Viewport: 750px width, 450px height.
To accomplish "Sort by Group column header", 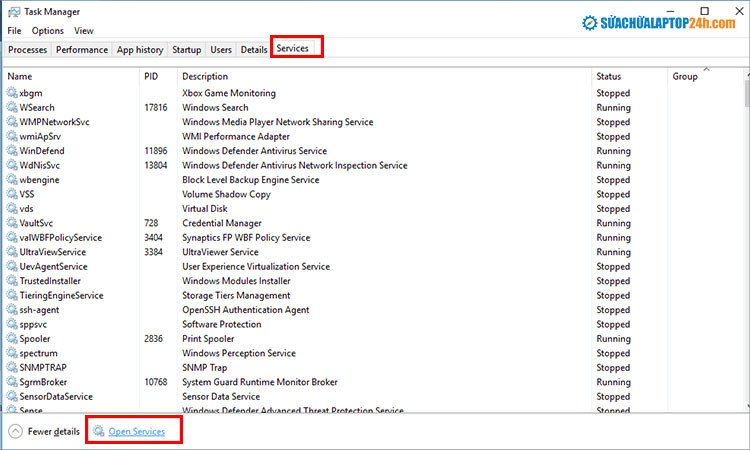I will [x=706, y=76].
